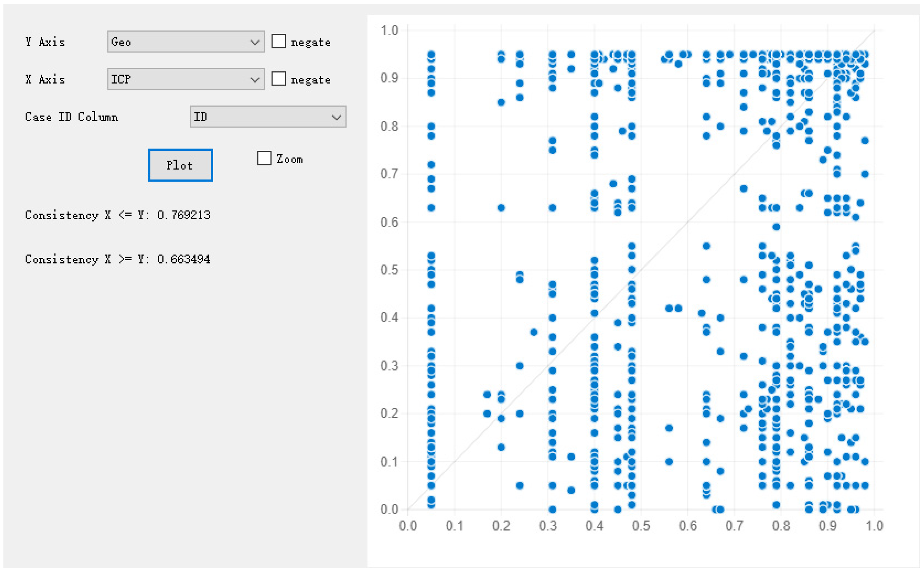Click the 0.0 tick label on vertical axis

389,509
